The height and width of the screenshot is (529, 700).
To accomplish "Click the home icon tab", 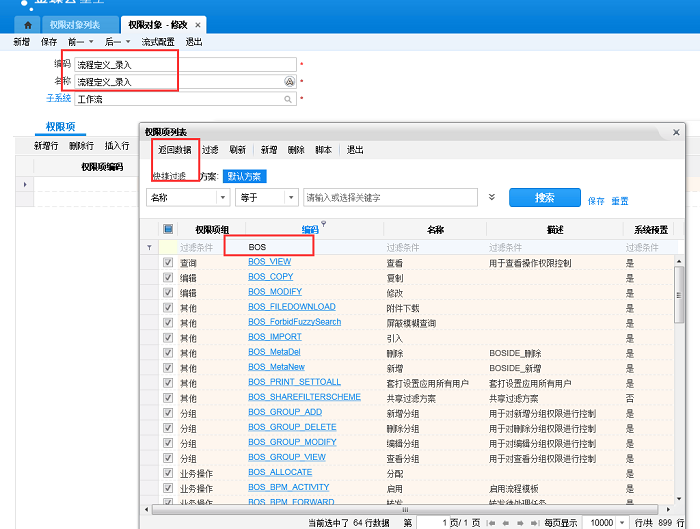I will click(x=27, y=24).
